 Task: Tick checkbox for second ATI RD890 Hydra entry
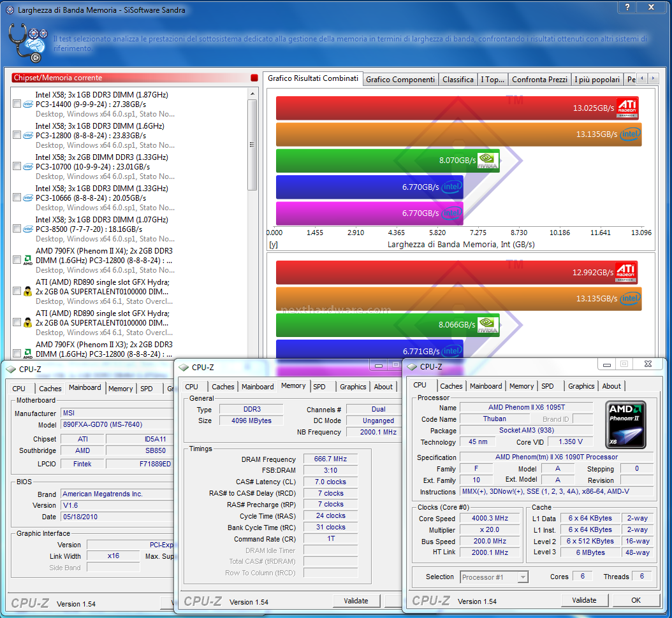pyautogui.click(x=17, y=322)
